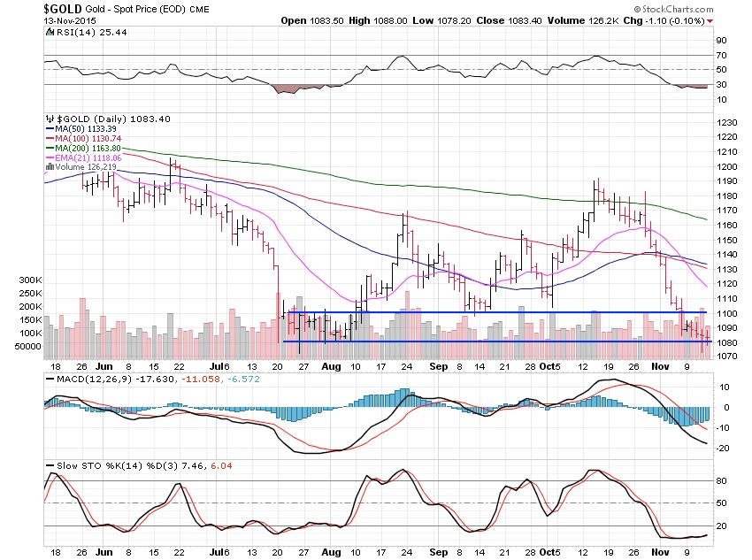This screenshot has height=560, width=752.
Task: Click the Aug label on price date axis
Action: [331, 366]
